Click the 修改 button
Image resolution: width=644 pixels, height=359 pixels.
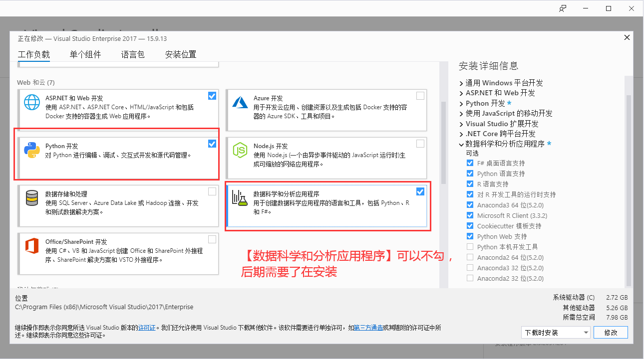(x=611, y=333)
